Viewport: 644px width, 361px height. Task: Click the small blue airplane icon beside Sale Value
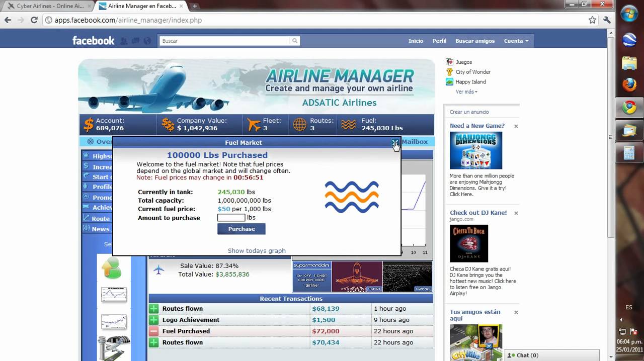pos(159,270)
